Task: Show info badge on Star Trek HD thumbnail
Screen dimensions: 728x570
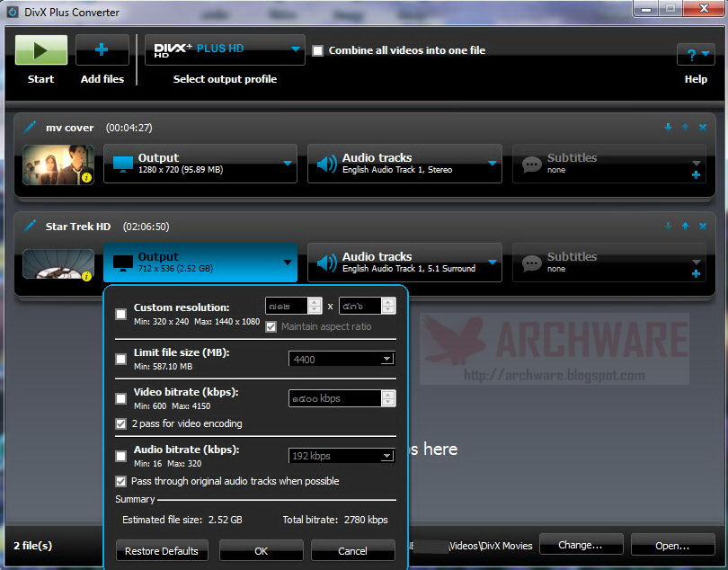Action: tap(86, 276)
